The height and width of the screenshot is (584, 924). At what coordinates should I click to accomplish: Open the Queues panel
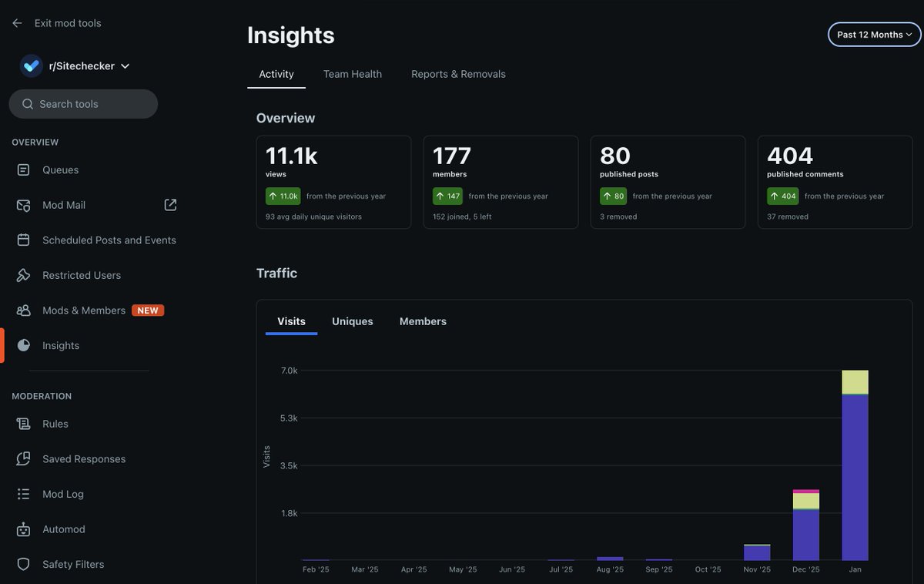60,169
